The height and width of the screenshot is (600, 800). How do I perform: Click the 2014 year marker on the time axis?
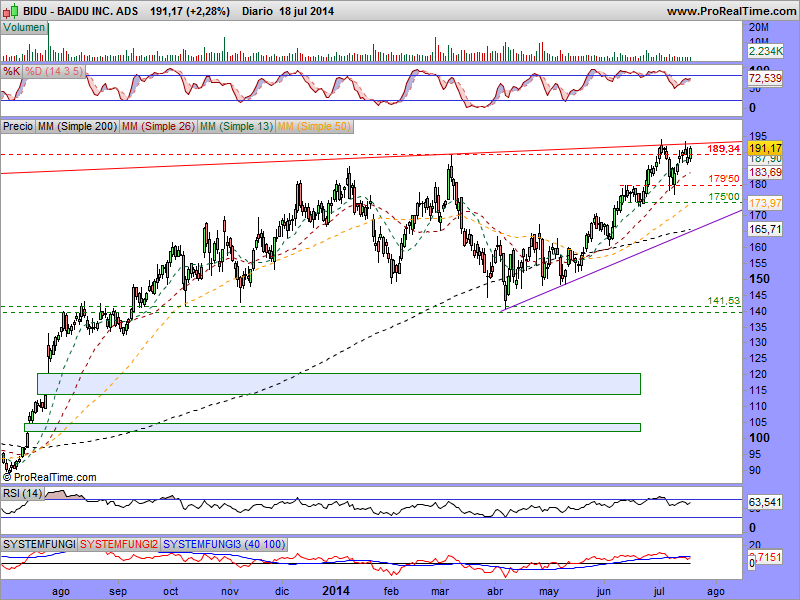pyautogui.click(x=336, y=591)
